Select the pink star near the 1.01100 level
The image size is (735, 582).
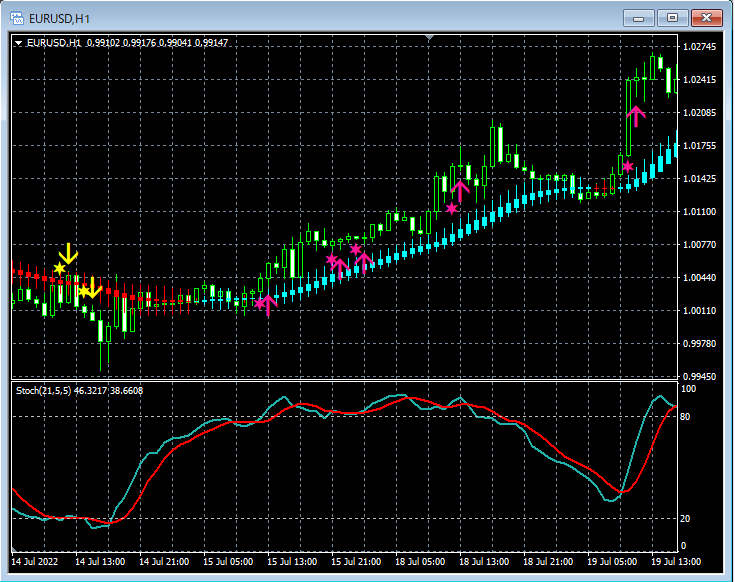(452, 208)
